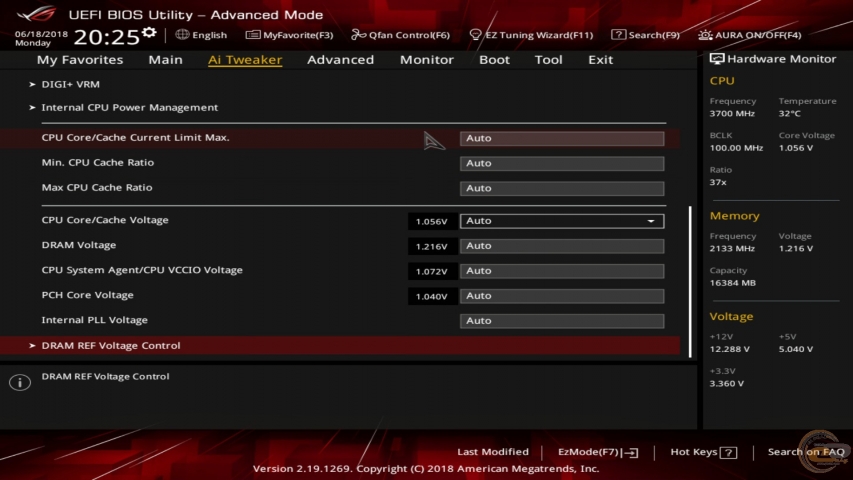Launch Qfan Control(F6)

pos(400,35)
